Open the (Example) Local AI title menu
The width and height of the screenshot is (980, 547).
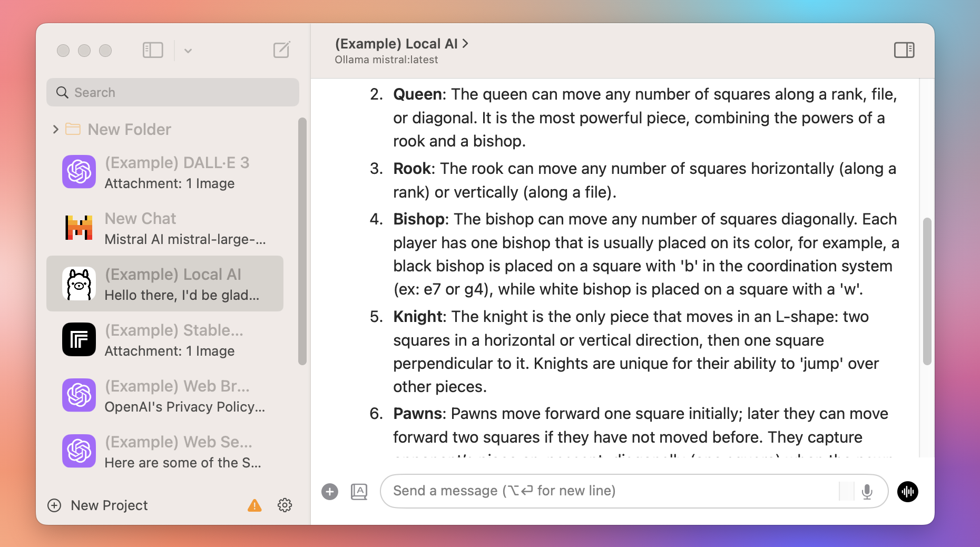[401, 44]
